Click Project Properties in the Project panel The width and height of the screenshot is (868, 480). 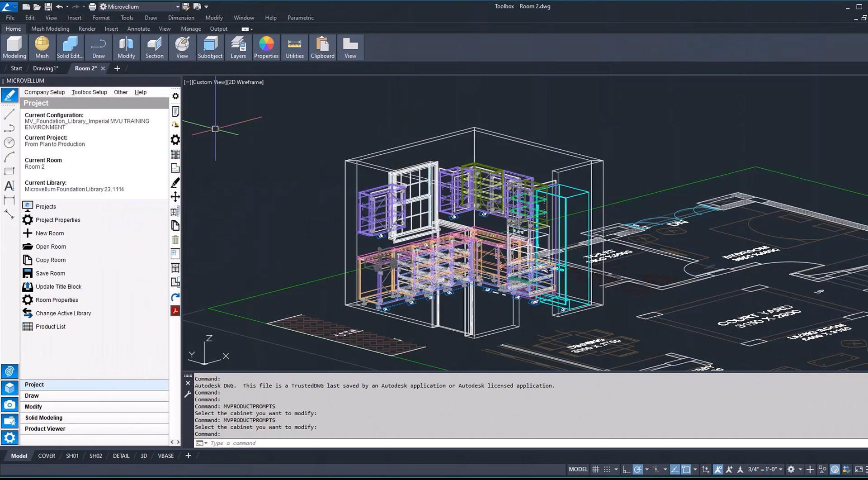tap(58, 220)
